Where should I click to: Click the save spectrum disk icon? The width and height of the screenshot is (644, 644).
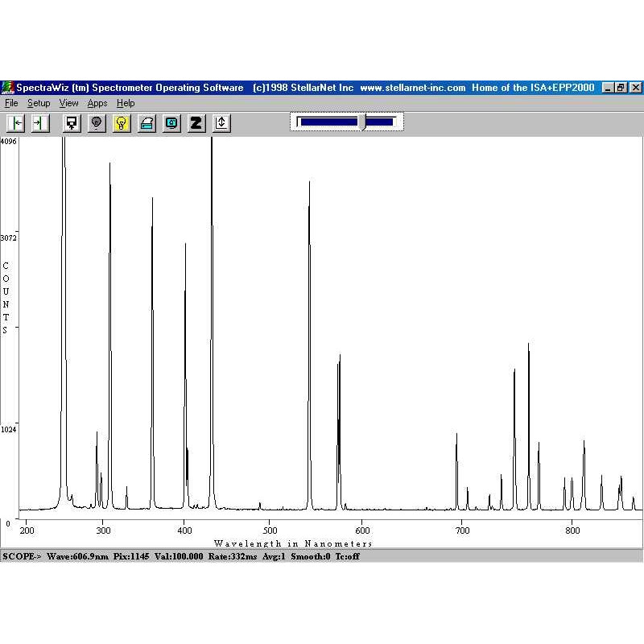coord(72,123)
